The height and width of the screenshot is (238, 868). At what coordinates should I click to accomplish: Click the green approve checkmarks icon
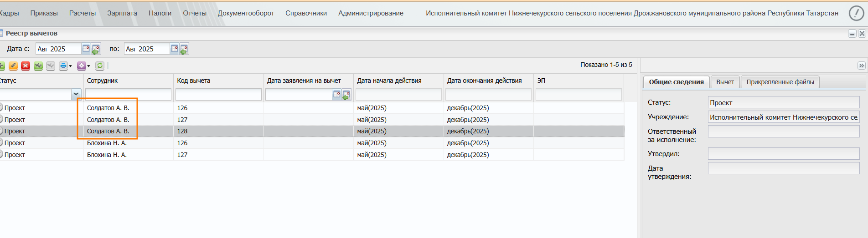[x=38, y=66]
